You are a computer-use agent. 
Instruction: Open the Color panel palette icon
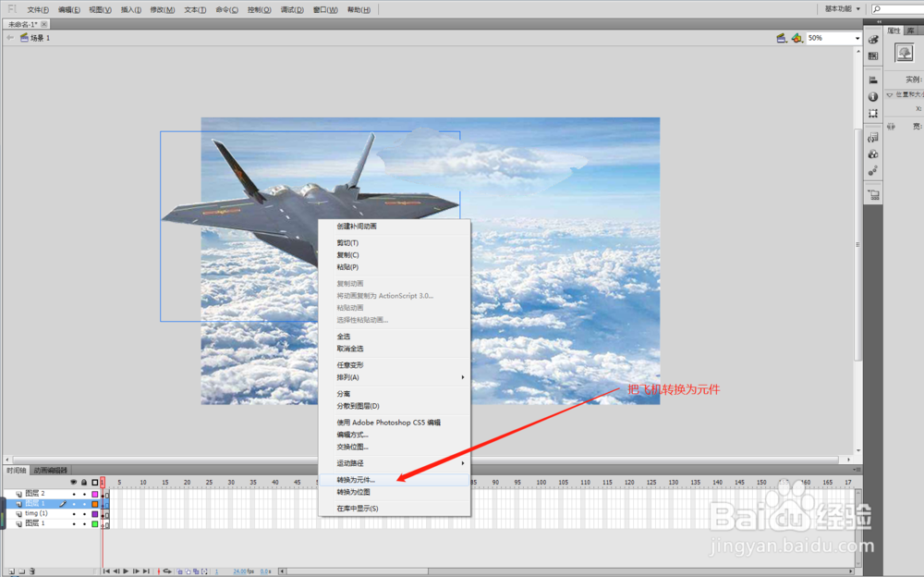coord(873,40)
